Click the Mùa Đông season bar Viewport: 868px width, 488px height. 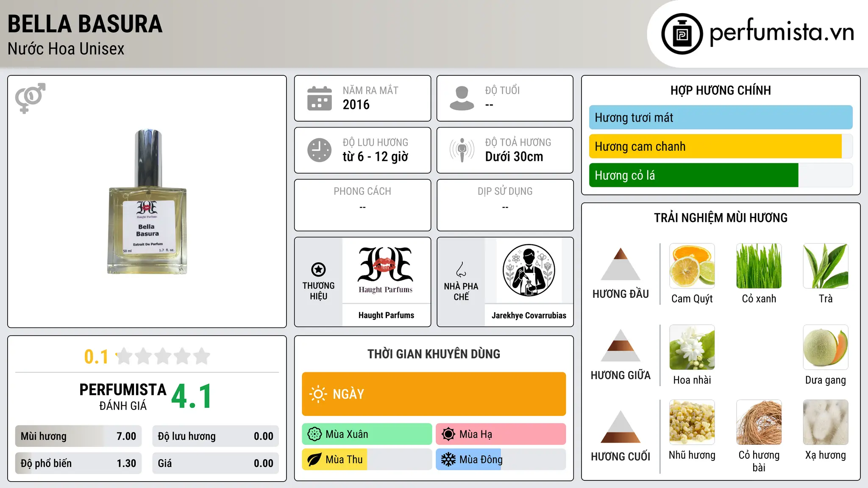(501, 460)
